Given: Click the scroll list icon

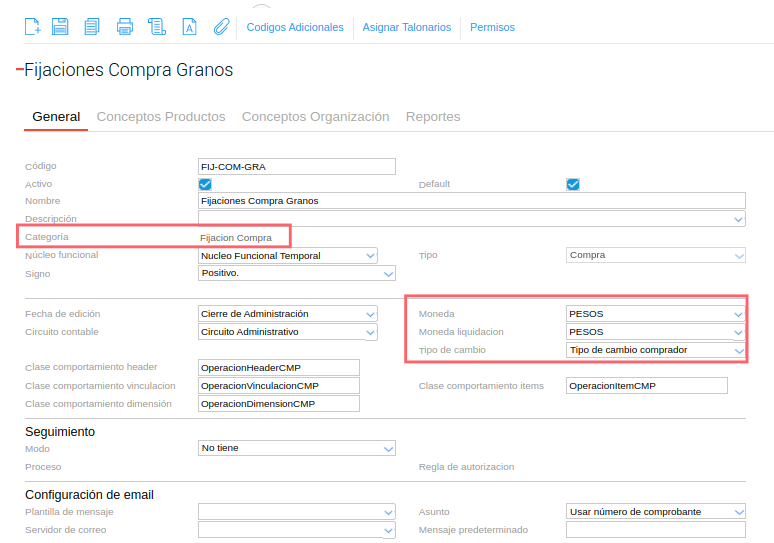Looking at the screenshot, I should 156,27.
